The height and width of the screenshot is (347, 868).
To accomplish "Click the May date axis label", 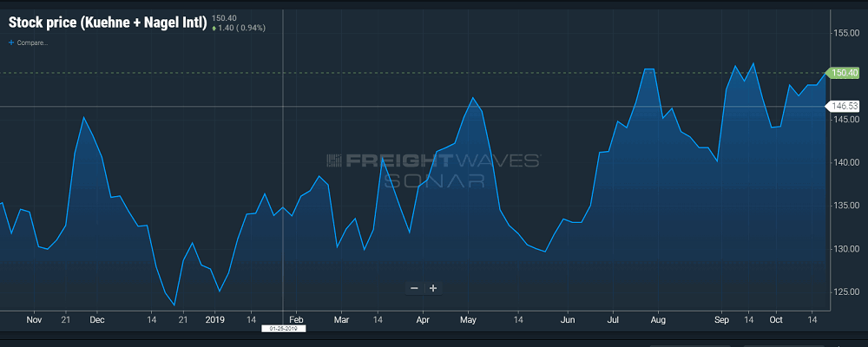I will tap(469, 320).
